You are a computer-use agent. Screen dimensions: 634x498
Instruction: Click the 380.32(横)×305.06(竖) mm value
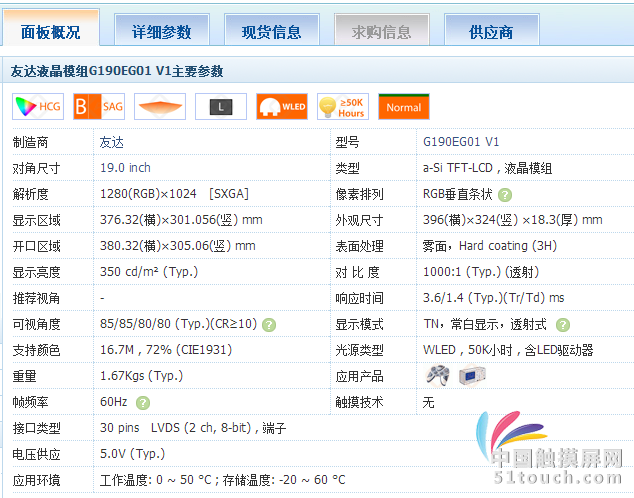[x=178, y=246]
